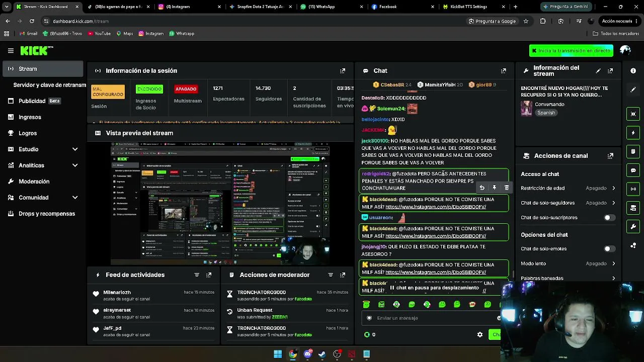Open Windows Start menu
This screenshot has height=362, width=644.
pos(278,354)
